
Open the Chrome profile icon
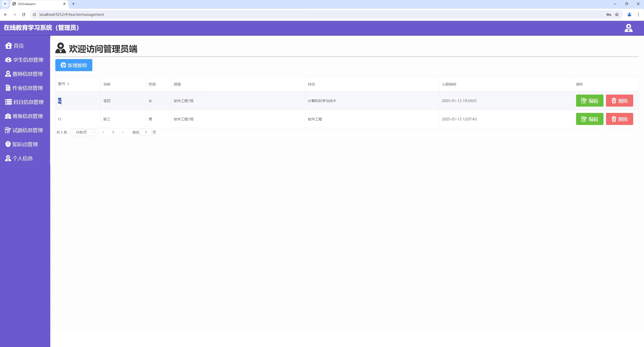[629, 15]
